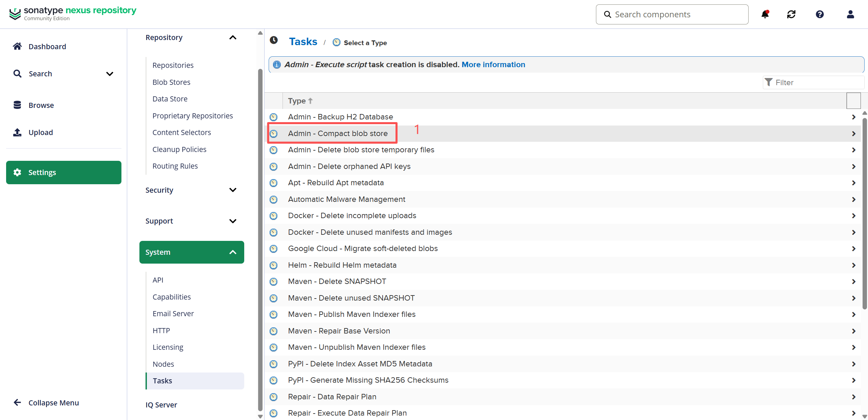Expand the Search menu dropdown arrow
This screenshot has width=868, height=420.
(110, 74)
